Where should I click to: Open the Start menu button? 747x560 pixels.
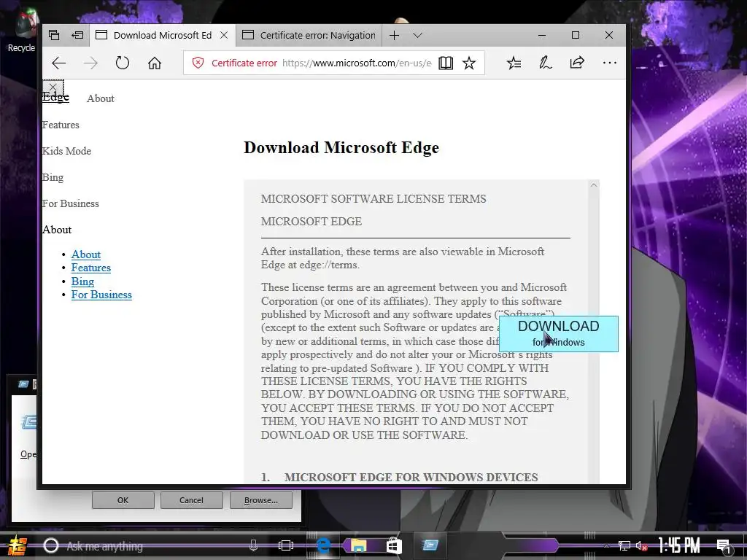coord(18,545)
